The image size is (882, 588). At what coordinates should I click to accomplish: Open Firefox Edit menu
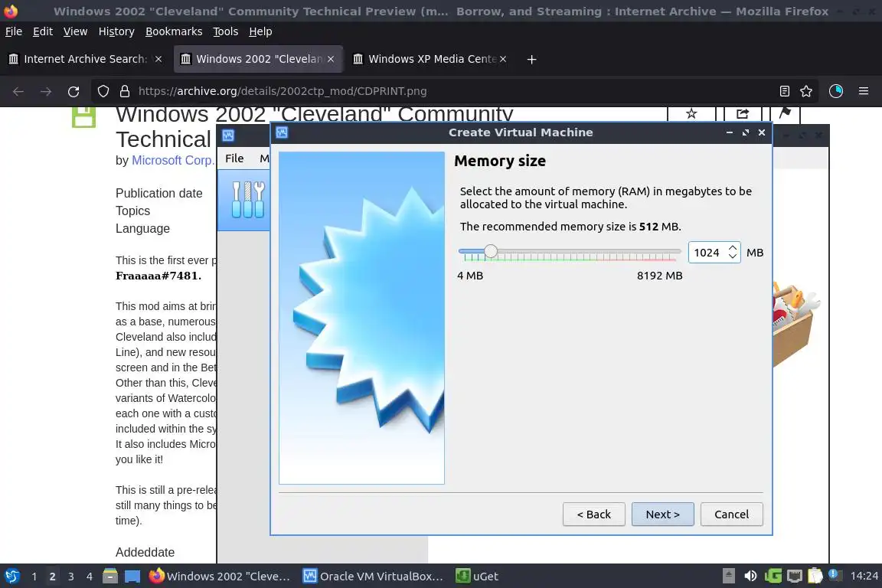pos(43,31)
